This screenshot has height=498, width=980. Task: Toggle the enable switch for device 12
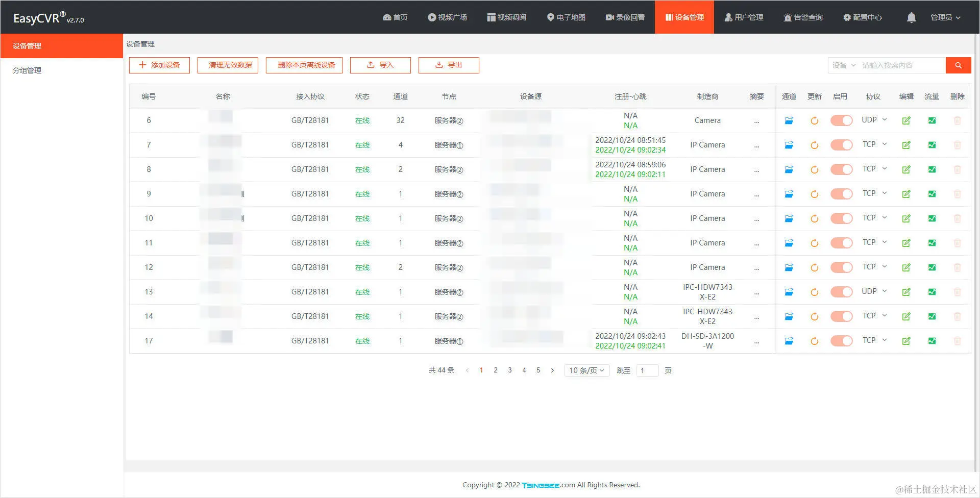click(x=841, y=267)
